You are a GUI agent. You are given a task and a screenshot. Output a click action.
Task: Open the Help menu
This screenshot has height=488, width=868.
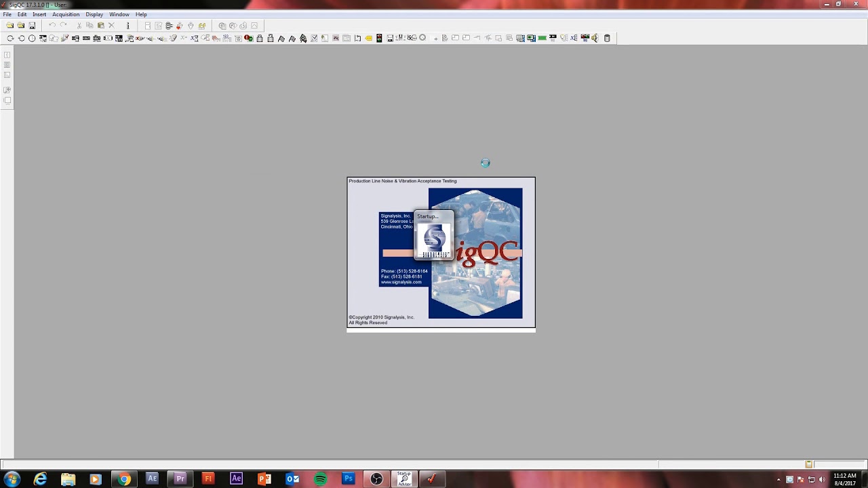pyautogui.click(x=141, y=14)
